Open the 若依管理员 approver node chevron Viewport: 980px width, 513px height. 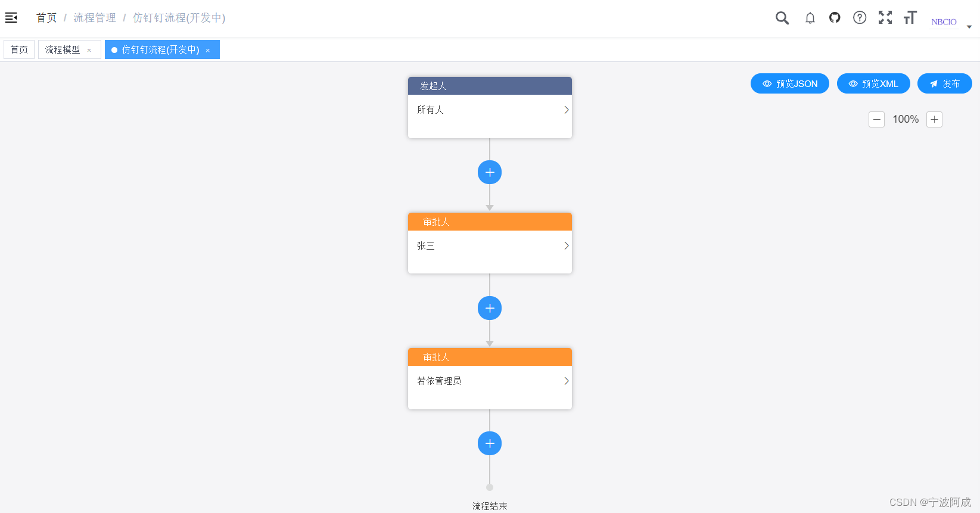pyautogui.click(x=565, y=381)
